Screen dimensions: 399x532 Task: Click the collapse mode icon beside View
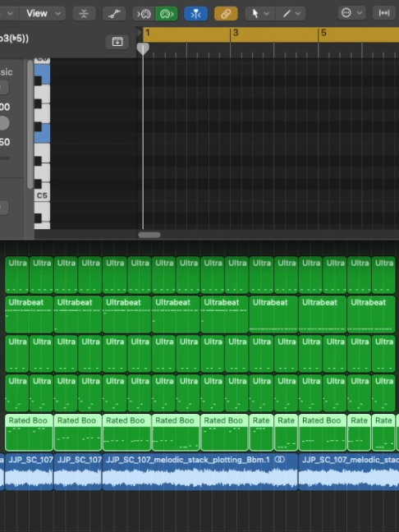(x=84, y=14)
